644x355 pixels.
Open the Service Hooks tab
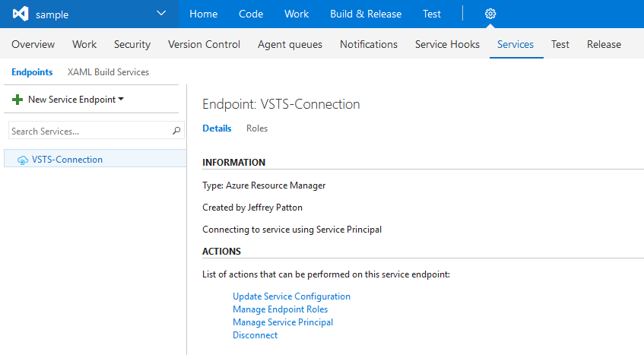(447, 44)
